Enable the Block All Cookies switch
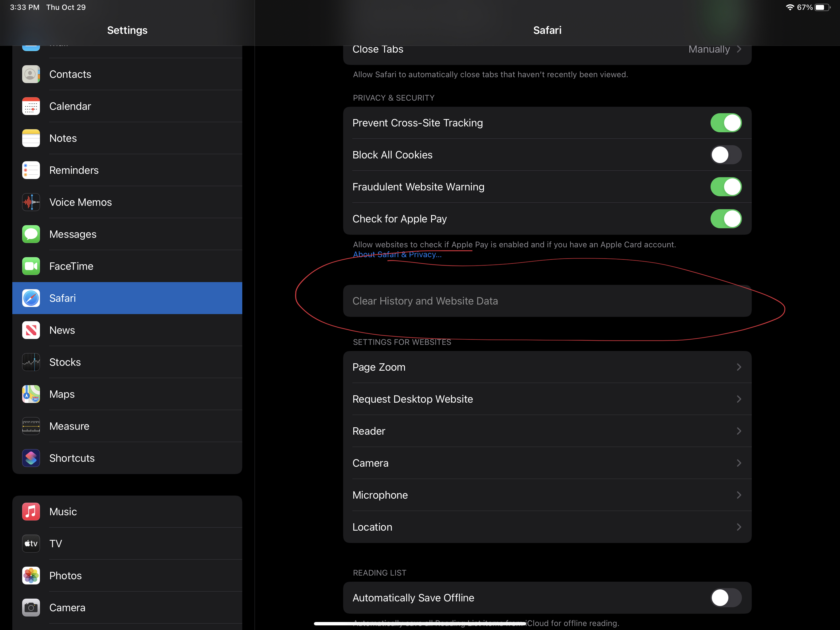The image size is (840, 630). 726,155
